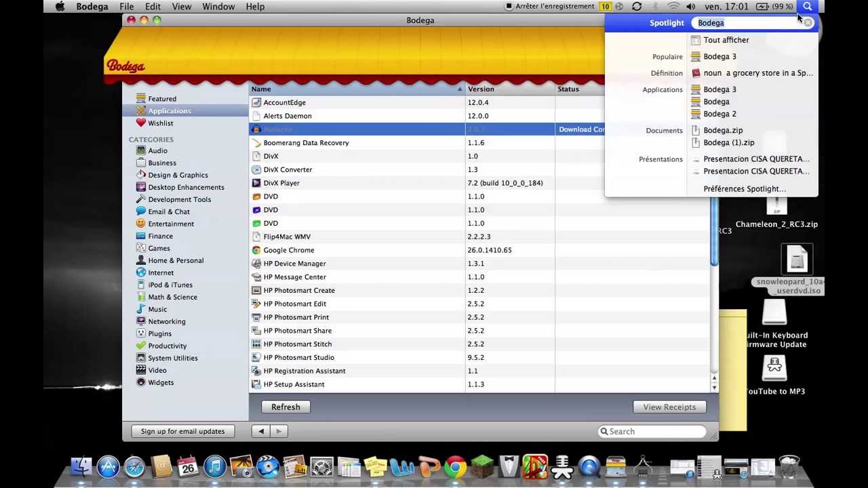Open the Edit menu
Viewport: 868px width, 488px height.
pyautogui.click(x=153, y=7)
